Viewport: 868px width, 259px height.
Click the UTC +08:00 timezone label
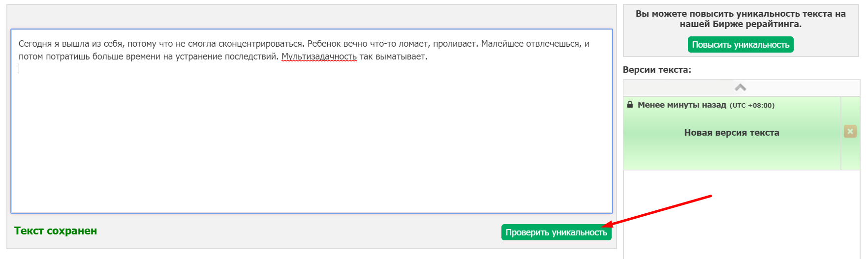coord(752,106)
